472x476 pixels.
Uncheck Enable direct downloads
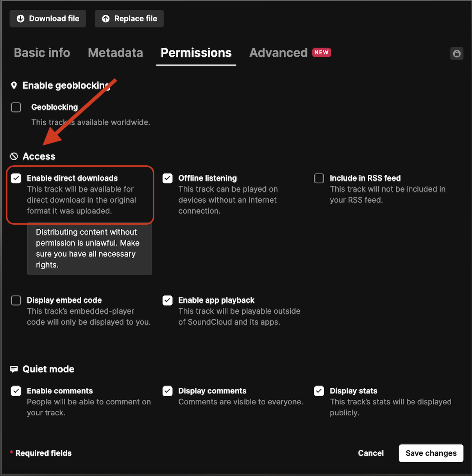[16, 178]
